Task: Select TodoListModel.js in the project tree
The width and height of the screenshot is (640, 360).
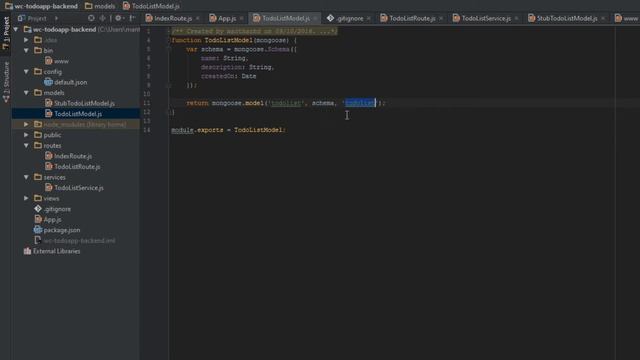Action: point(73,114)
